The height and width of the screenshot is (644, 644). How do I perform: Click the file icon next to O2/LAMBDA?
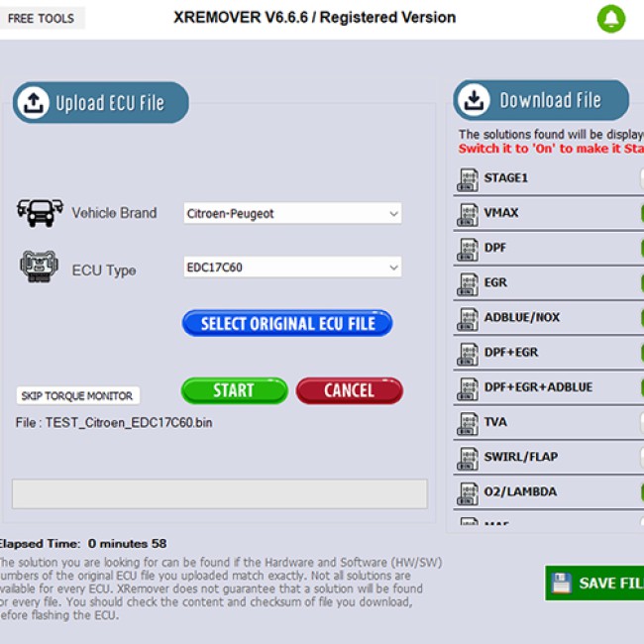468,493
